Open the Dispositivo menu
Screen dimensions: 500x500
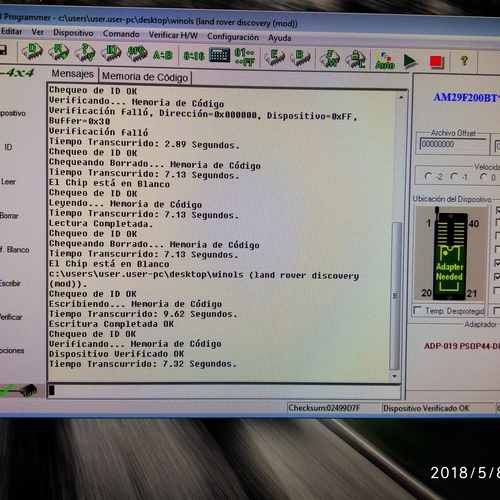[x=73, y=33]
